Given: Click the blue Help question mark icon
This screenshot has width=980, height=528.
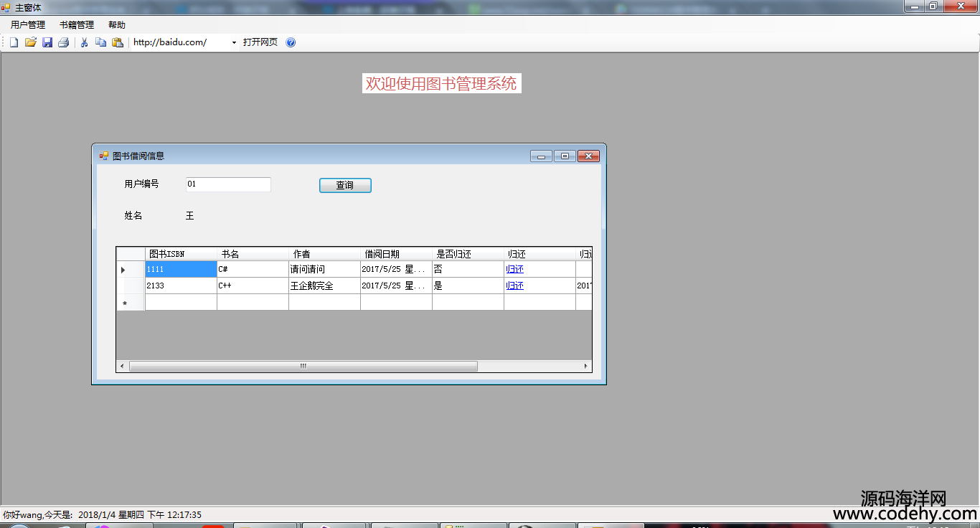Looking at the screenshot, I should (x=291, y=42).
